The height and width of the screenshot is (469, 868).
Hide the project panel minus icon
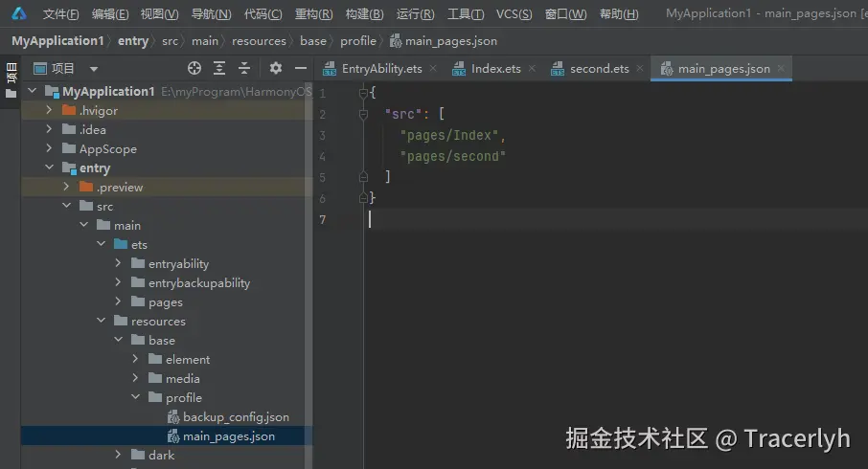click(301, 68)
